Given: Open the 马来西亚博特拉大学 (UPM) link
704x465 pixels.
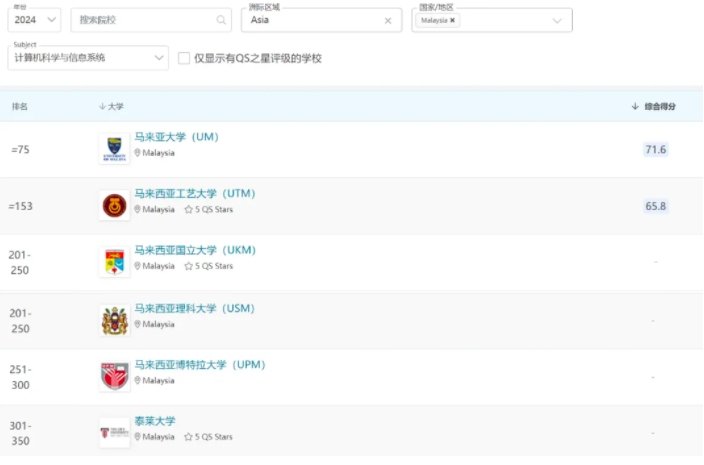Looking at the screenshot, I should coord(200,364).
